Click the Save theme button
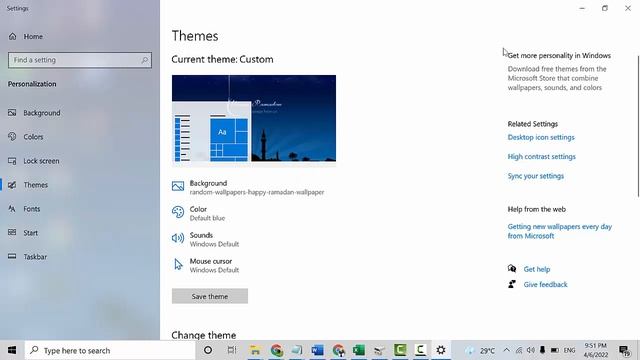Screen dimensions: 640x360 pos(210,296)
